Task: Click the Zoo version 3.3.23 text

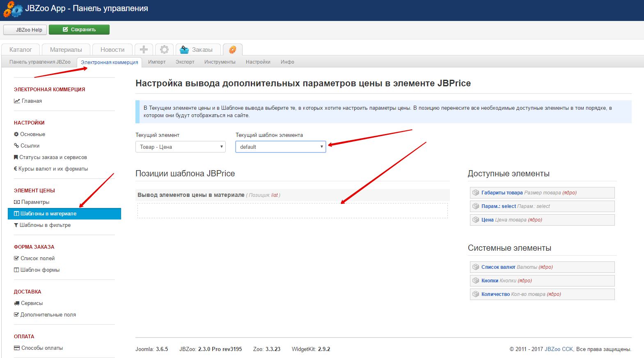Action: [267, 349]
